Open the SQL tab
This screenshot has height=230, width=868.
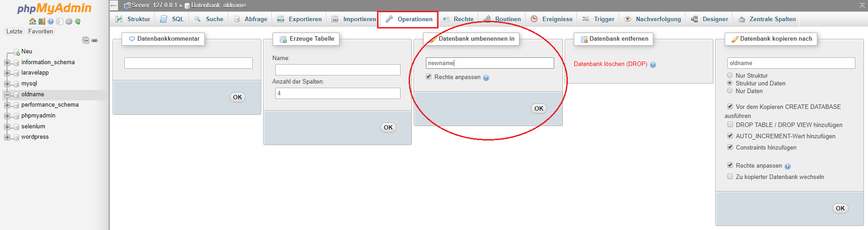(x=172, y=19)
